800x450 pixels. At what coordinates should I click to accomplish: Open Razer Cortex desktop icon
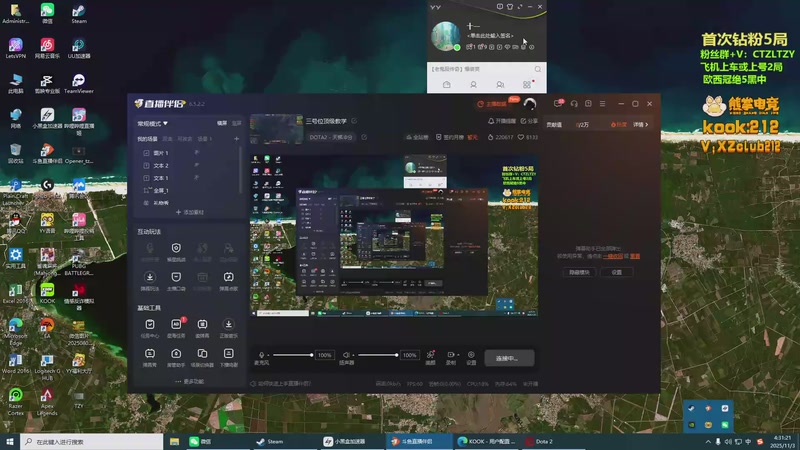(x=15, y=402)
